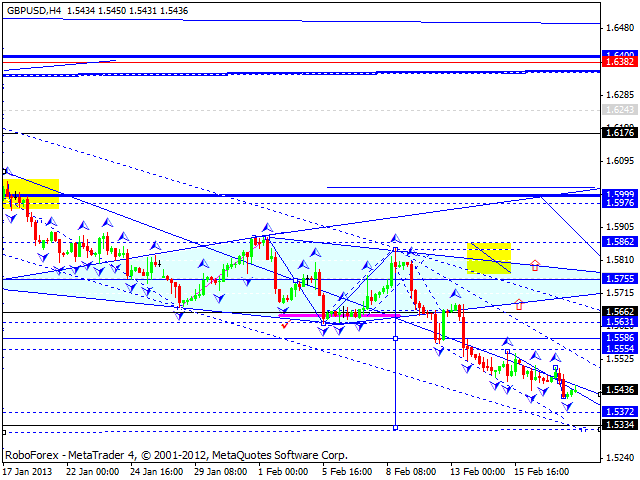640x480 pixels.
Task: Click the GBPUSD,H4 chart title
Action: [x=34, y=11]
